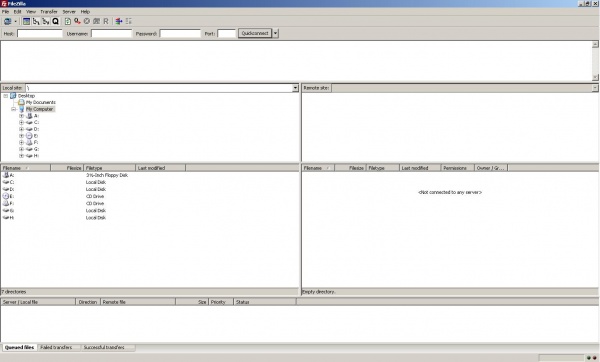Expand the A: drive in the local tree
This screenshot has height=362, width=600.
21,116
